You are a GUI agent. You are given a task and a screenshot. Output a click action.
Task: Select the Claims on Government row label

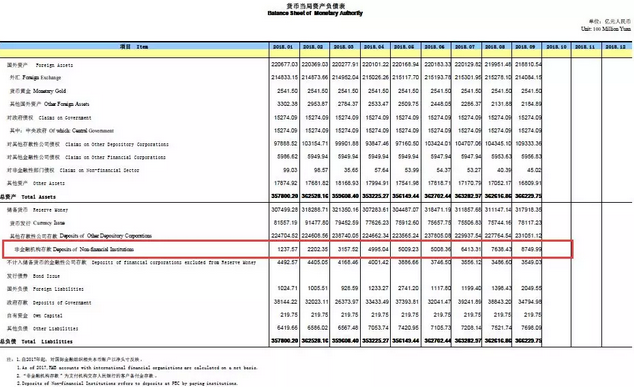coord(49,118)
